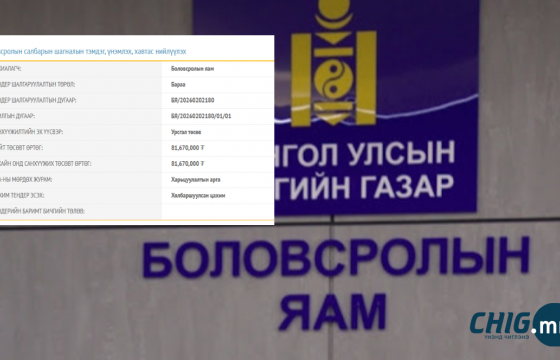This screenshot has width=560, height=360.
Task: Click the 'ЗХ ҮҮСВЭР' row label
Action: pos(31,132)
